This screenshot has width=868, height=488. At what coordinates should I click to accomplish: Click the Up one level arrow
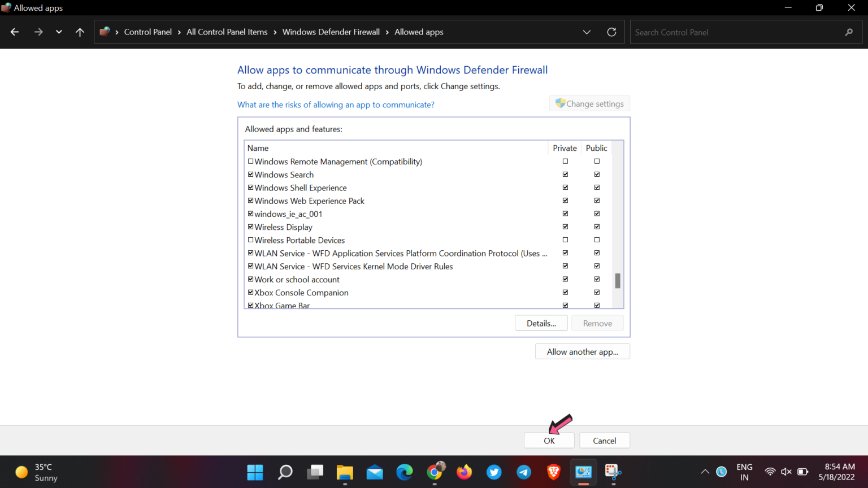(x=80, y=32)
